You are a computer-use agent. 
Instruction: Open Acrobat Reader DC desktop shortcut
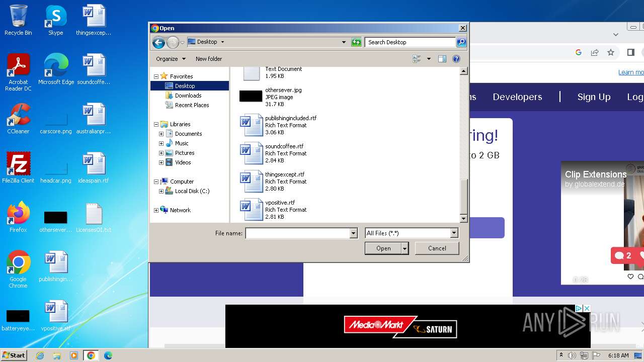(18, 72)
